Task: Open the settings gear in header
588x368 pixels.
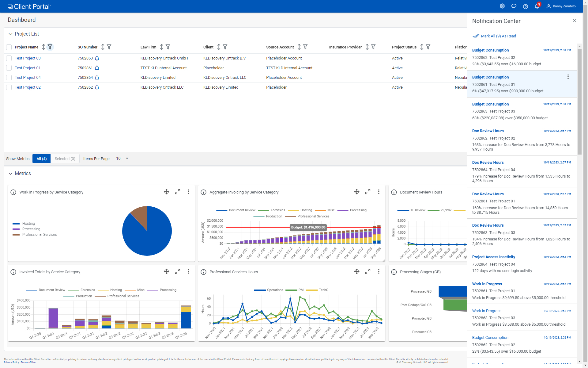Action: [x=502, y=6]
